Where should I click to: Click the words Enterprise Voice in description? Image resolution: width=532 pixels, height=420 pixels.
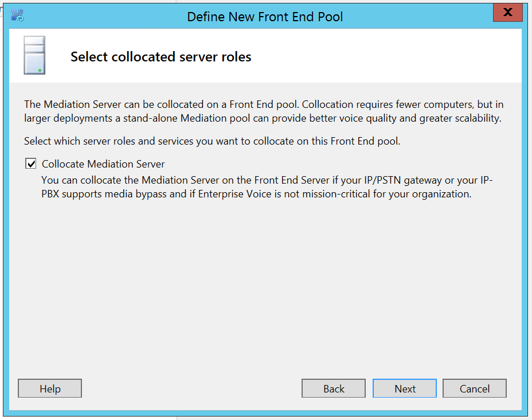coord(235,194)
